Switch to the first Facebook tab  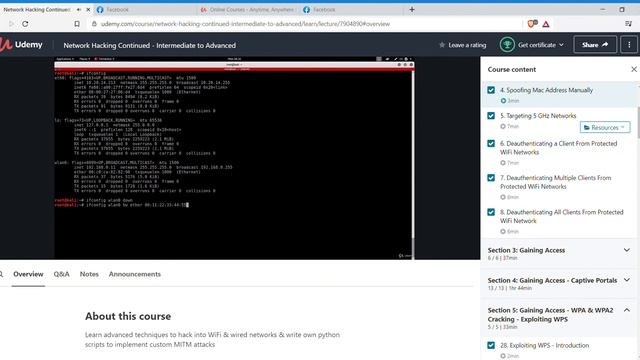click(x=147, y=9)
